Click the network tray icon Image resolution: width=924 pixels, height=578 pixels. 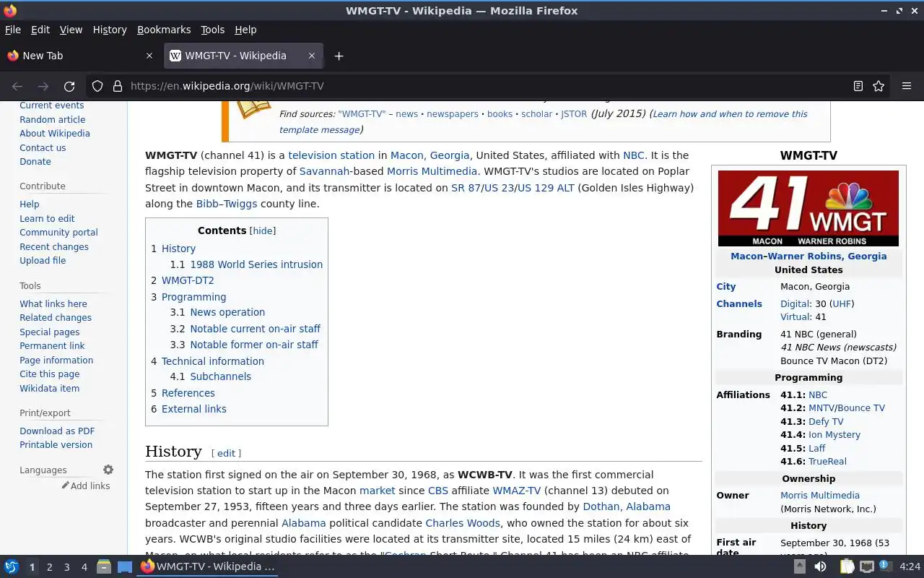866,567
